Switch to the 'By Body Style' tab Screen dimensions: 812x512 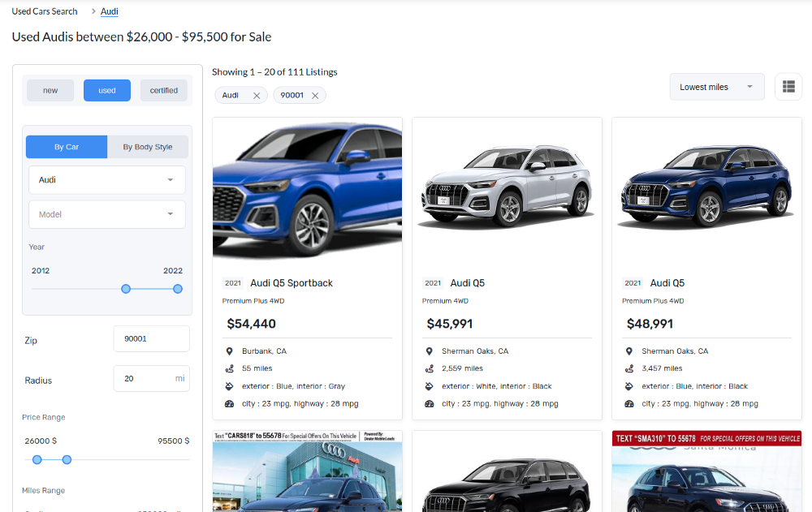pyautogui.click(x=149, y=147)
